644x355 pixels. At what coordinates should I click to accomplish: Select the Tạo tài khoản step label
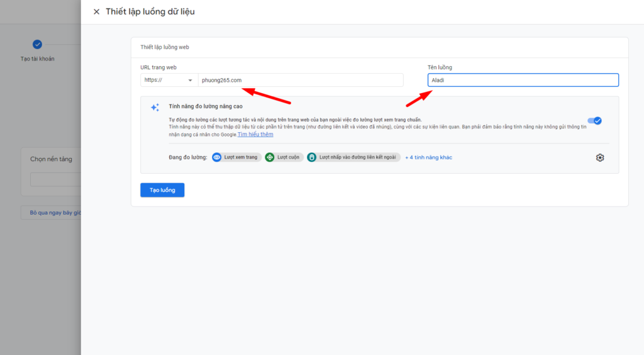click(x=37, y=59)
